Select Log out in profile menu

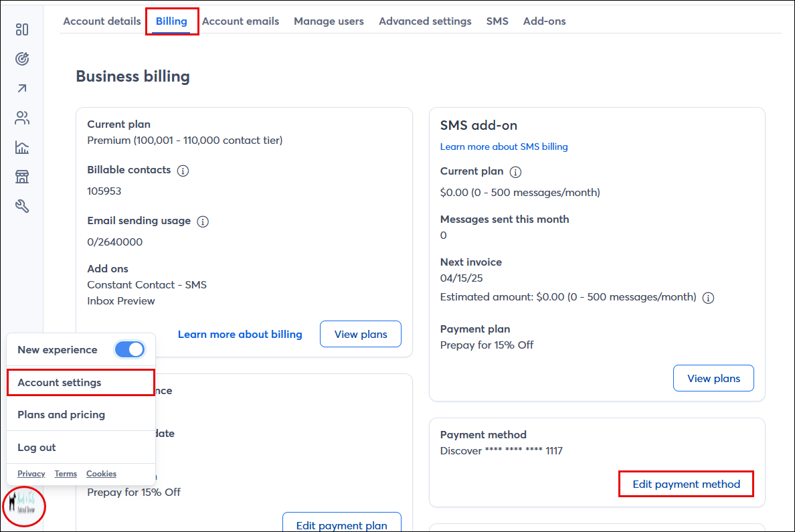pos(80,447)
